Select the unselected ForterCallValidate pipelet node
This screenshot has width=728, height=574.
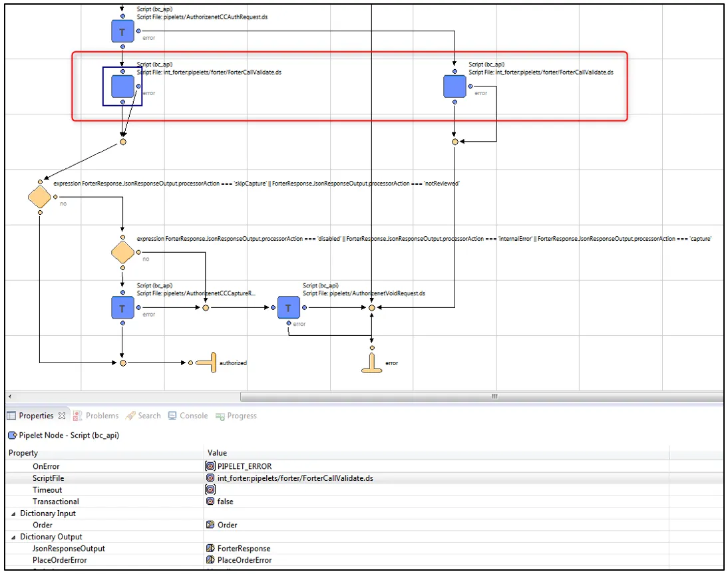click(x=455, y=86)
